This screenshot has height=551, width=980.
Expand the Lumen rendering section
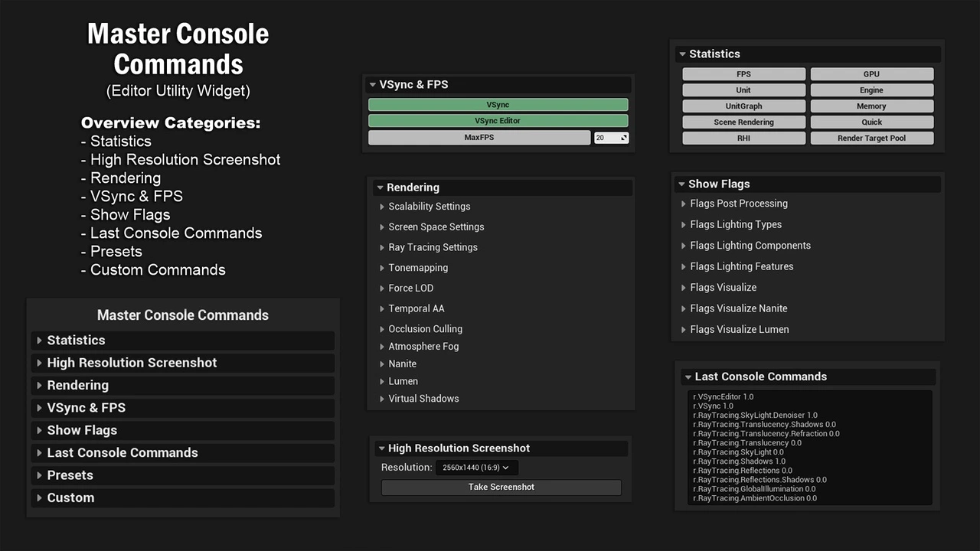pyautogui.click(x=403, y=381)
